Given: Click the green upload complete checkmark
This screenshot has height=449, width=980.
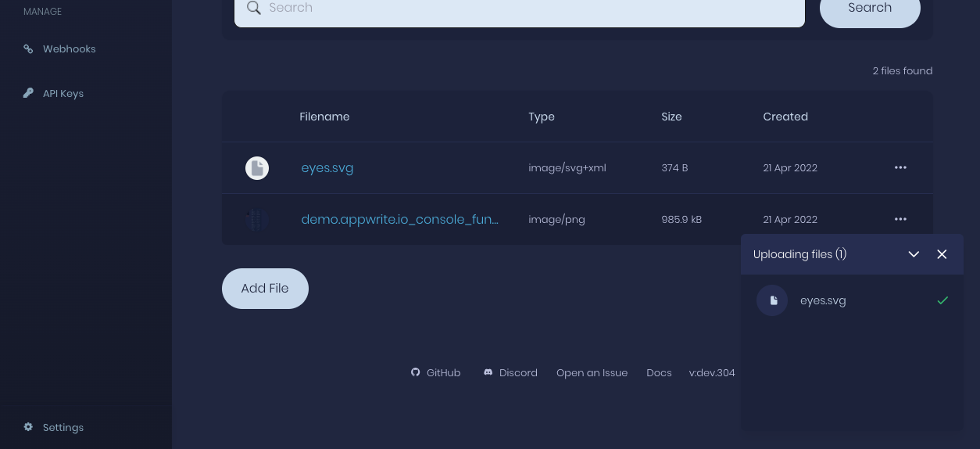Looking at the screenshot, I should coord(942,300).
